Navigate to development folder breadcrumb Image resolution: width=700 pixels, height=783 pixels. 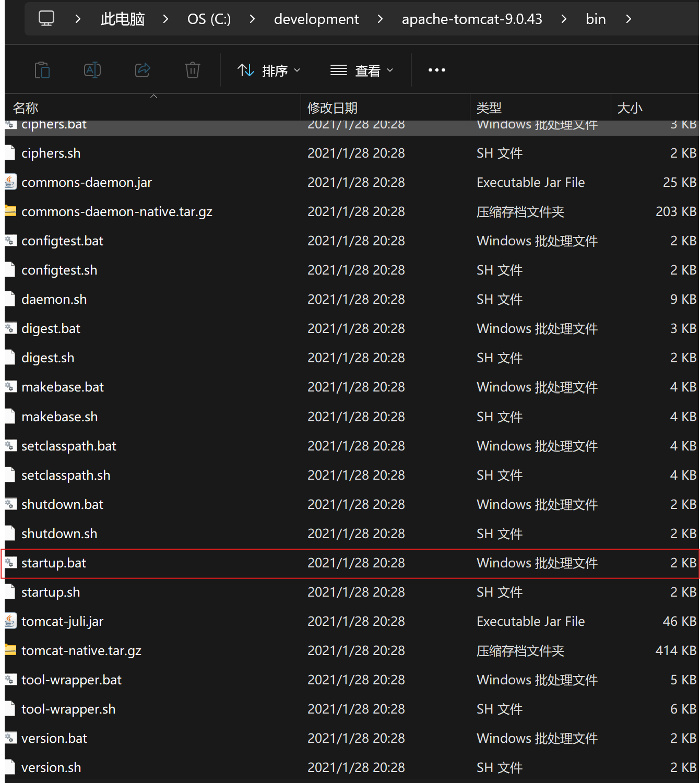tap(316, 19)
